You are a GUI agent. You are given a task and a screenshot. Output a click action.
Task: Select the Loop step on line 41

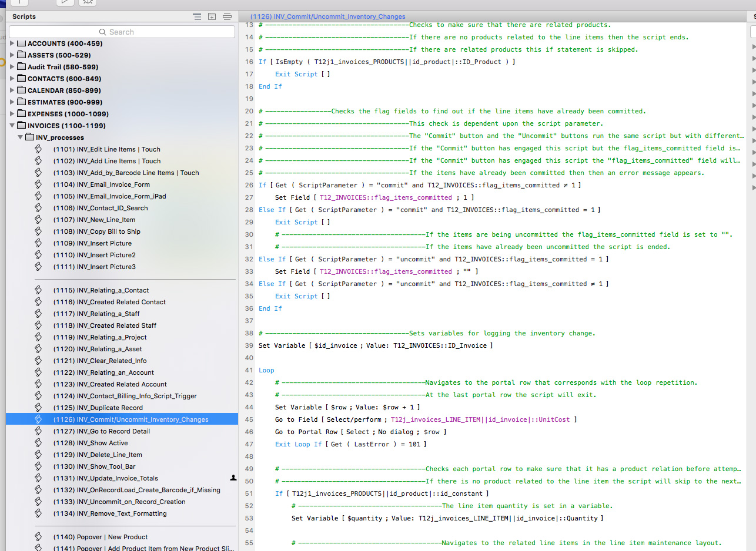(266, 370)
